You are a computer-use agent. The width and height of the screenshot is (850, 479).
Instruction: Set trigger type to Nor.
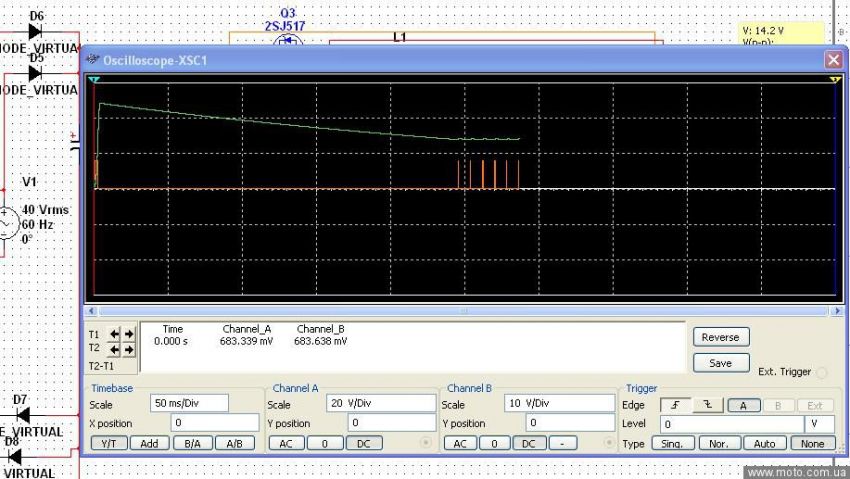pyautogui.click(x=718, y=443)
